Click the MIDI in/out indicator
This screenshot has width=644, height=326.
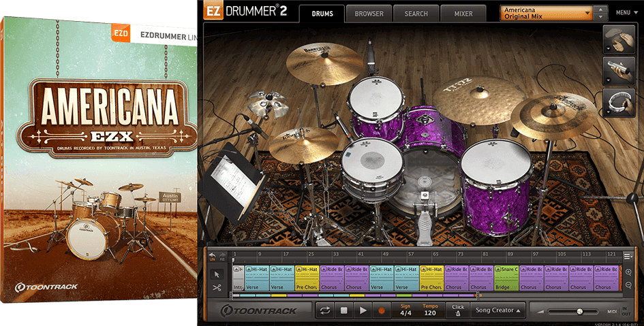pyautogui.click(x=619, y=311)
